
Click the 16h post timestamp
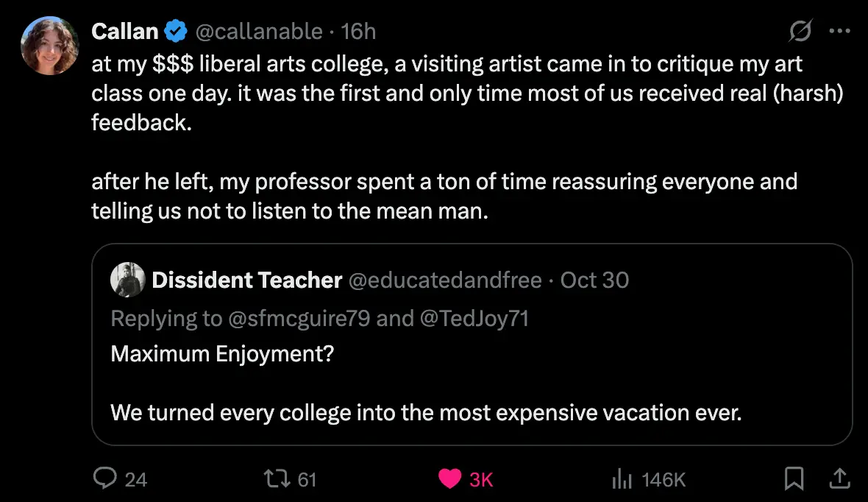coord(359,31)
